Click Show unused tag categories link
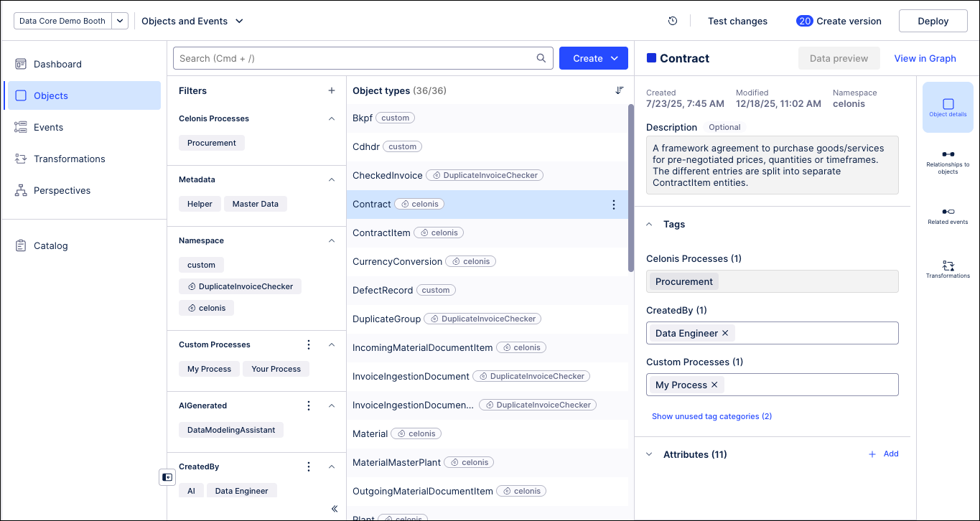 711,416
